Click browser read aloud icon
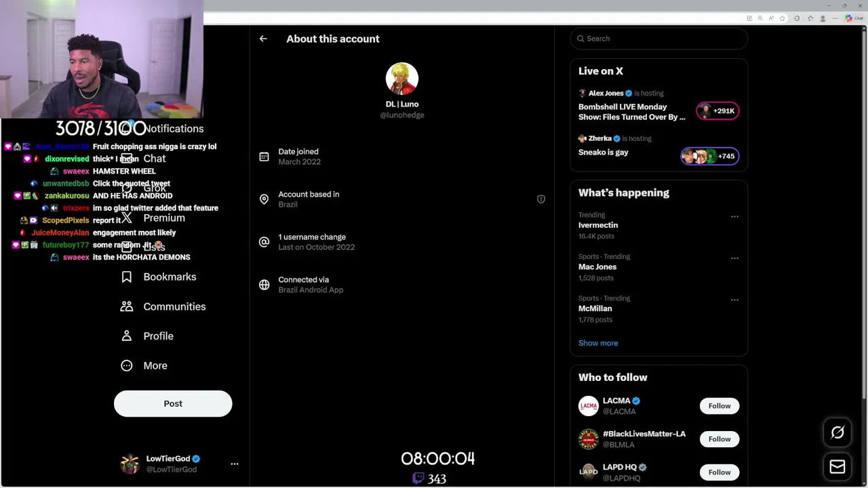This screenshot has height=488, width=868. [x=771, y=18]
